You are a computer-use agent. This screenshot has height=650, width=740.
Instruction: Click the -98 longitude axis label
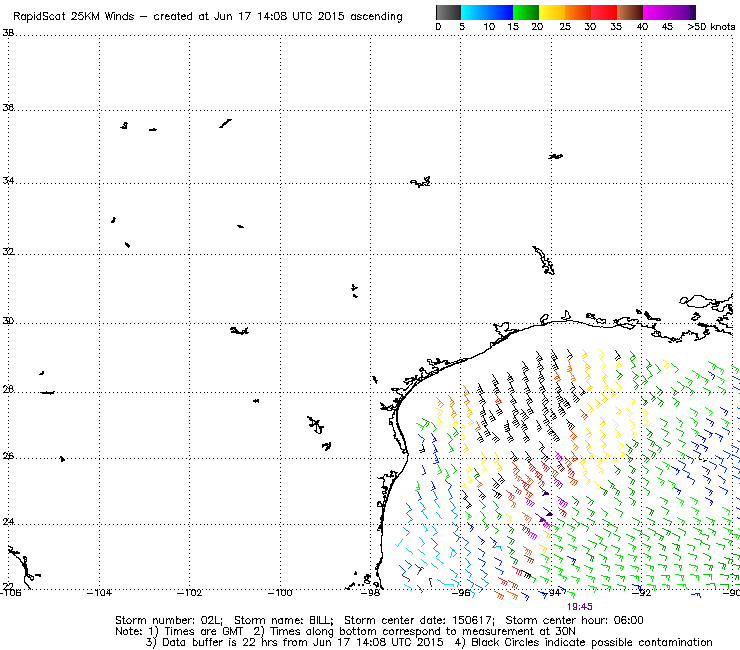[x=370, y=593]
